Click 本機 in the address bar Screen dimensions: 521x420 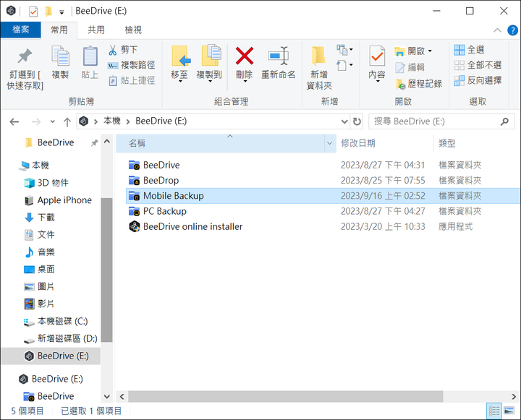click(x=112, y=121)
